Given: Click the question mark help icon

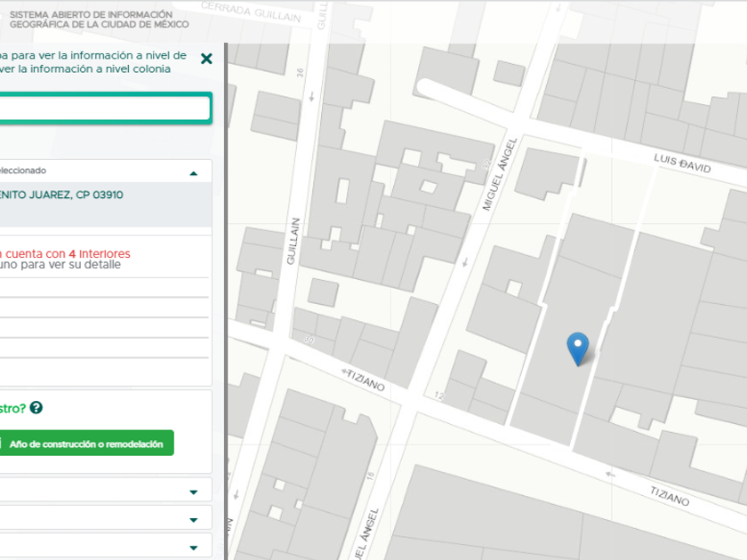Looking at the screenshot, I should [36, 408].
